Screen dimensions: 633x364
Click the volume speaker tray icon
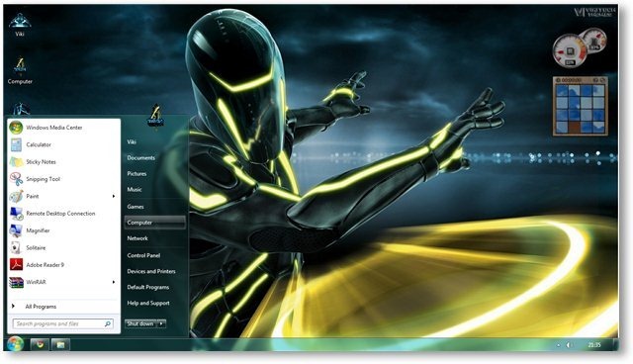coord(569,345)
